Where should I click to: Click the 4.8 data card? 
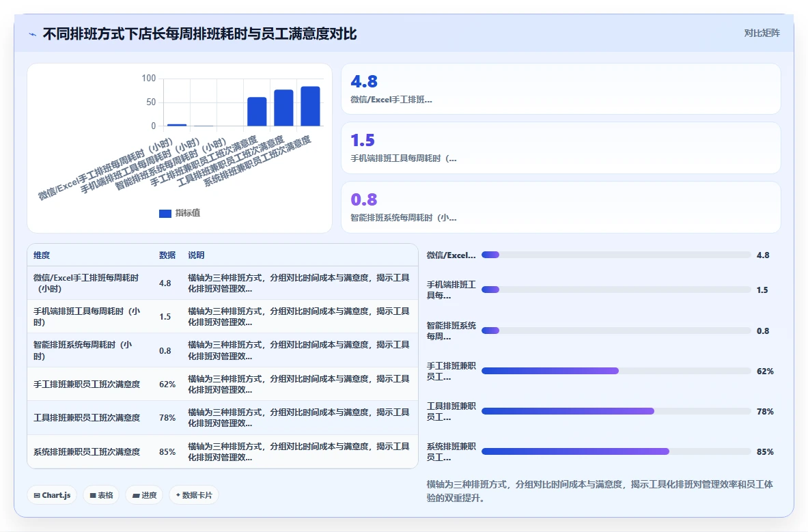(561, 89)
